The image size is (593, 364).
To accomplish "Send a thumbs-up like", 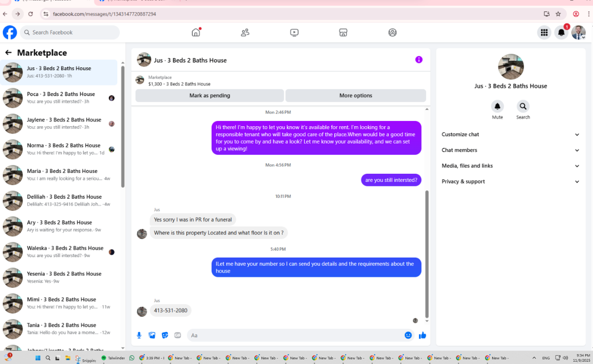I will (x=422, y=335).
